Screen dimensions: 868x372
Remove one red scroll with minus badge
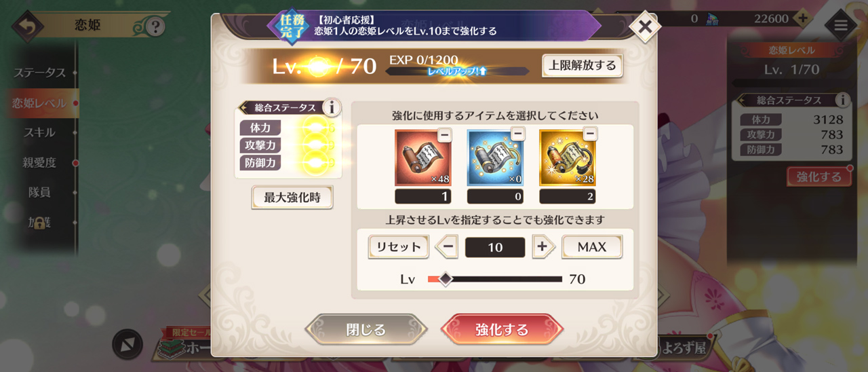coord(444,134)
